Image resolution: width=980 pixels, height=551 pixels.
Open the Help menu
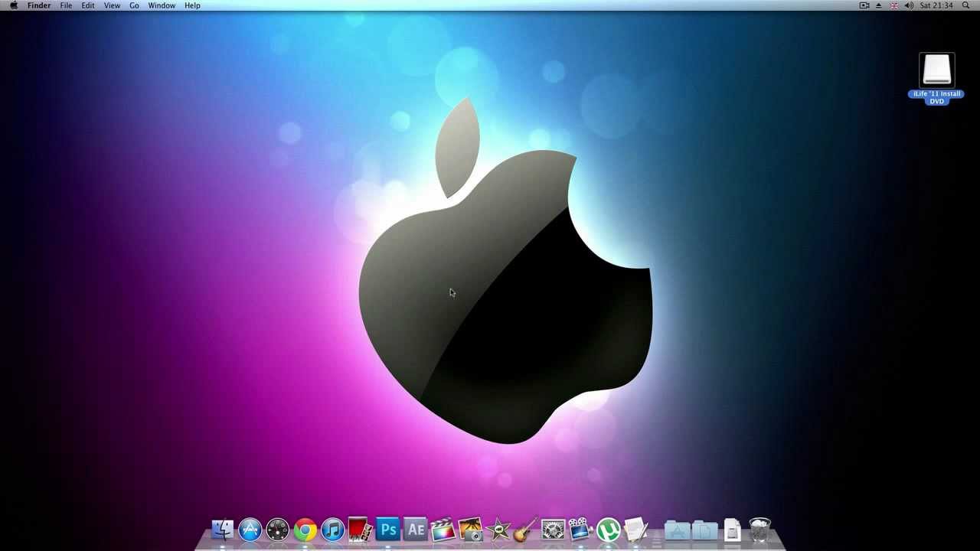click(192, 5)
